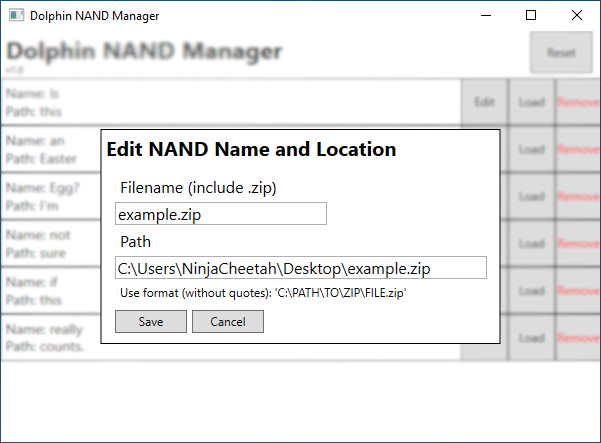Image resolution: width=601 pixels, height=443 pixels.
Task: Maximize the Dolphin NAND Manager window
Action: click(531, 15)
